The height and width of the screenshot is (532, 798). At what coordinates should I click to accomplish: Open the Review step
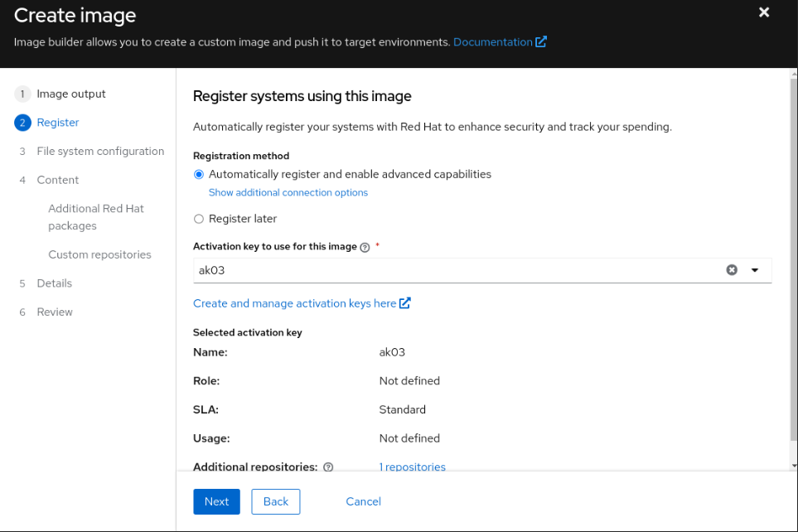(55, 312)
